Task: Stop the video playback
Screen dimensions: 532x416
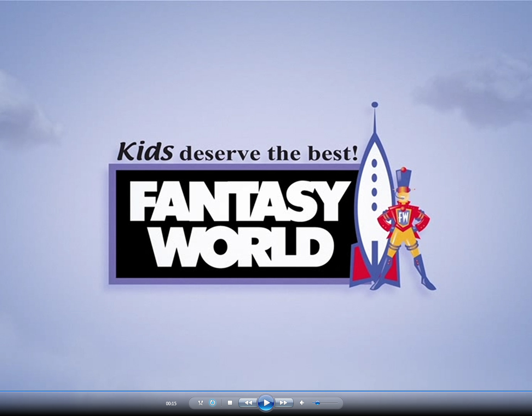Action: (x=230, y=403)
